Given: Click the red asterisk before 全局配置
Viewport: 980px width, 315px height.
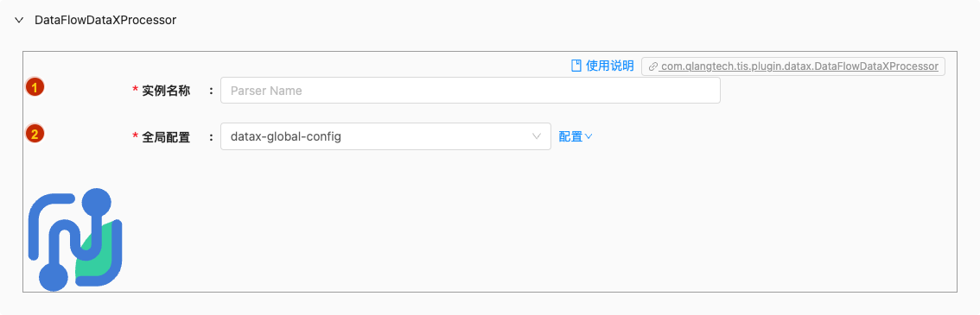Looking at the screenshot, I should [x=135, y=136].
